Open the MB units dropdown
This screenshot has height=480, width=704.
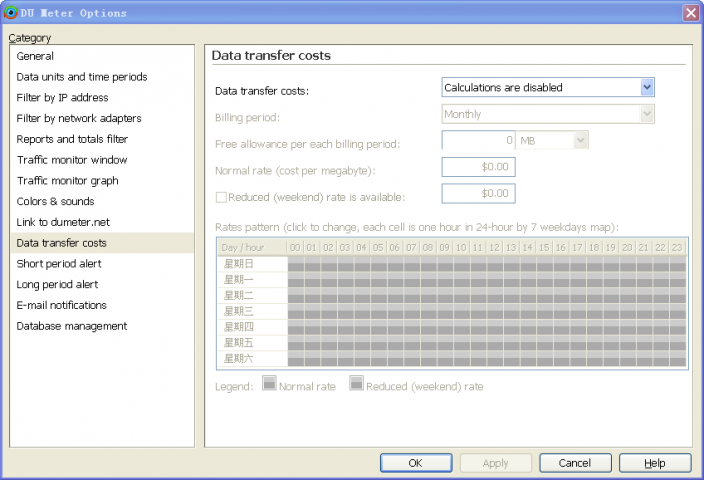pos(580,141)
